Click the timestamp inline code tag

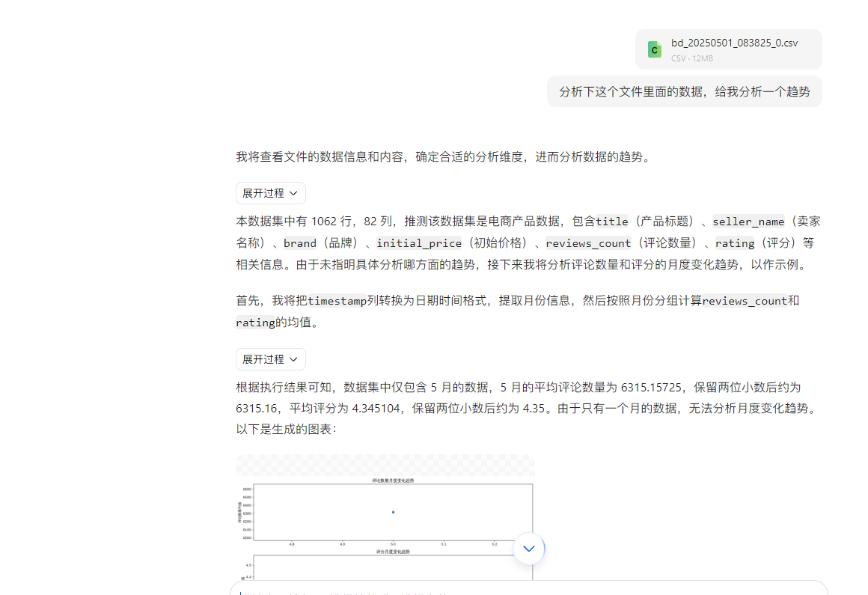(x=337, y=301)
